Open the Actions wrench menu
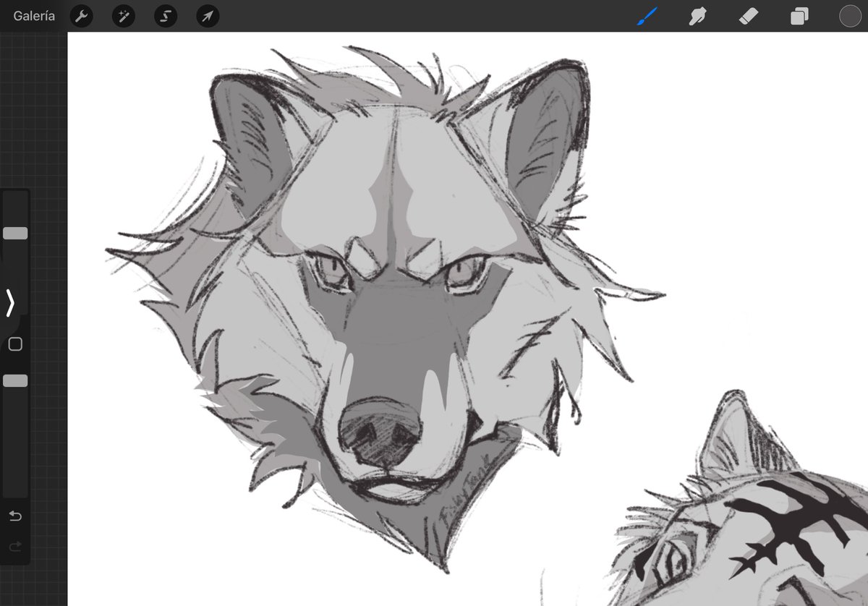The height and width of the screenshot is (606, 868). click(x=81, y=16)
